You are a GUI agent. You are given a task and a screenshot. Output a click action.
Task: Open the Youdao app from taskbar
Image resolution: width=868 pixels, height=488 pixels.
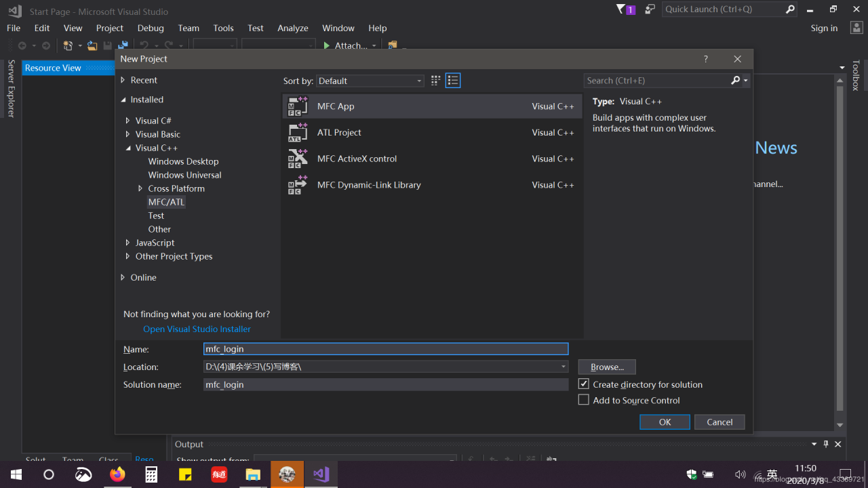click(x=219, y=474)
